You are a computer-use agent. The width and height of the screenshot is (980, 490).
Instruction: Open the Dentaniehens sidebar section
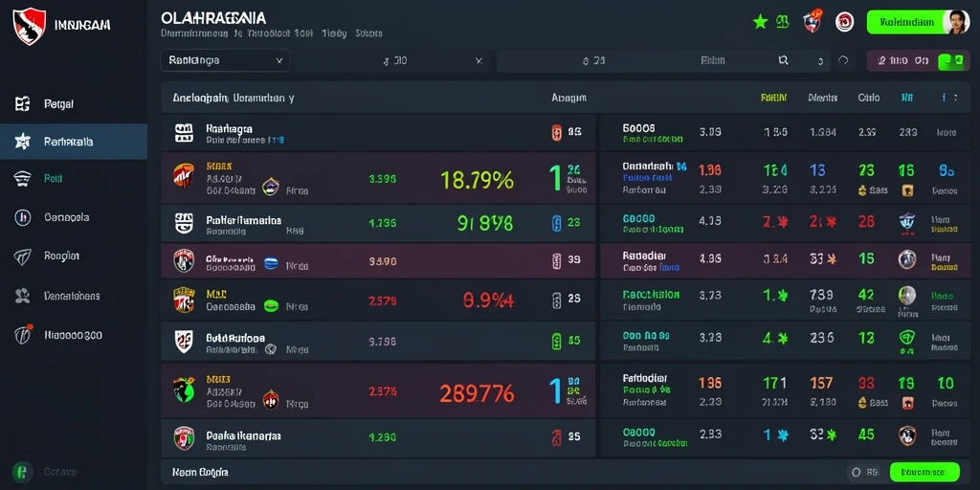72,296
